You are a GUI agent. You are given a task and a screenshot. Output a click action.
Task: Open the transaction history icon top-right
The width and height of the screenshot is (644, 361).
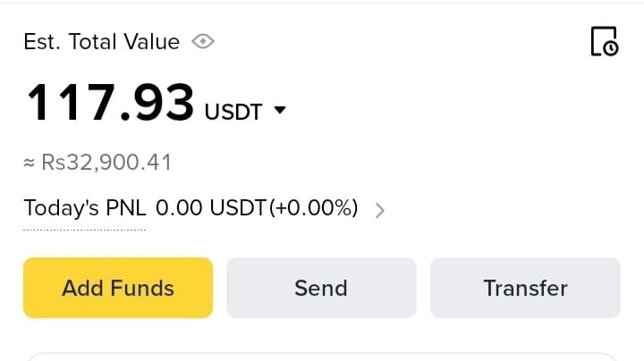(604, 41)
